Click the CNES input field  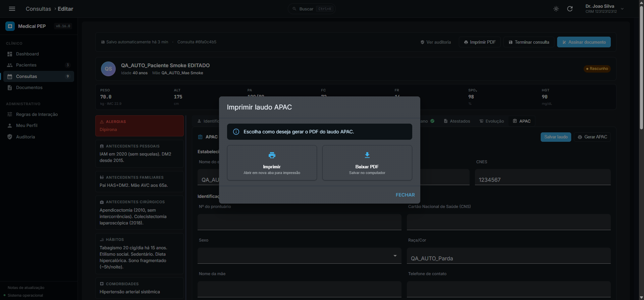tap(543, 177)
